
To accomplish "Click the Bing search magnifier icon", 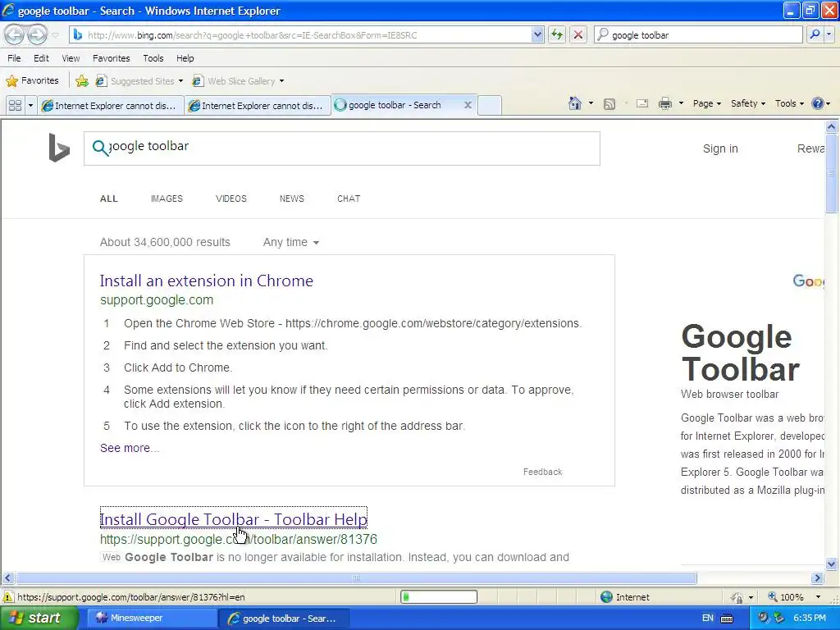I will (100, 148).
